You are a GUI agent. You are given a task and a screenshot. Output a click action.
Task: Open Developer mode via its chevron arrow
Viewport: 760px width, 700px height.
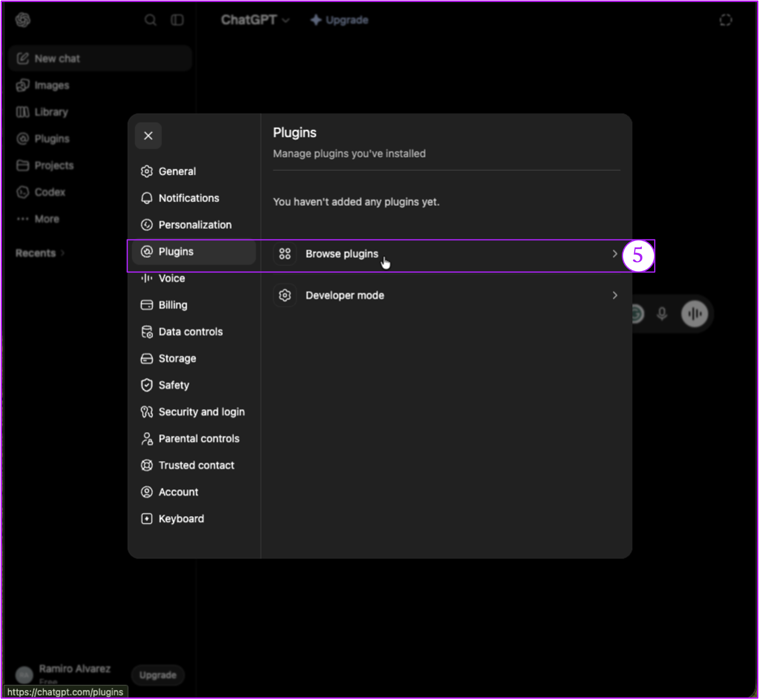tap(615, 295)
